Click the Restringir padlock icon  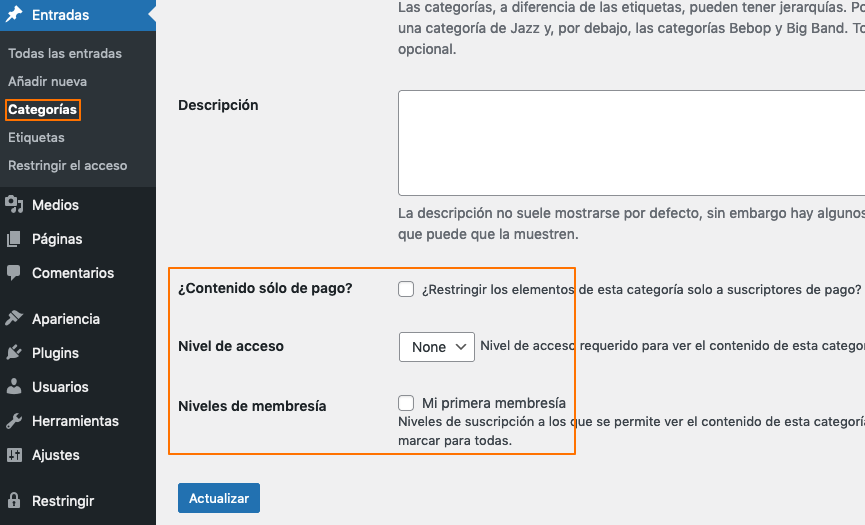click(14, 501)
